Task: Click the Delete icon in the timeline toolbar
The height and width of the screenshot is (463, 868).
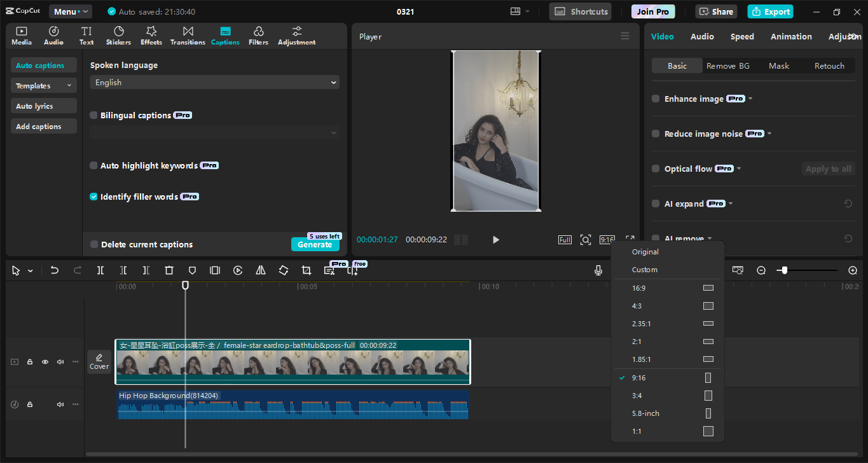Action: tap(169, 270)
